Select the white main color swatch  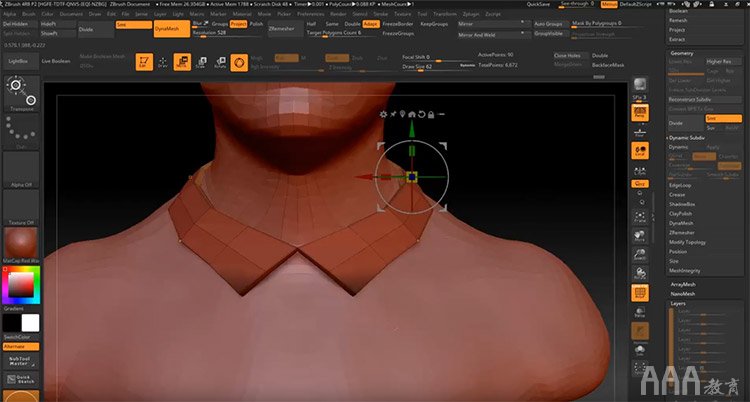coord(31,323)
